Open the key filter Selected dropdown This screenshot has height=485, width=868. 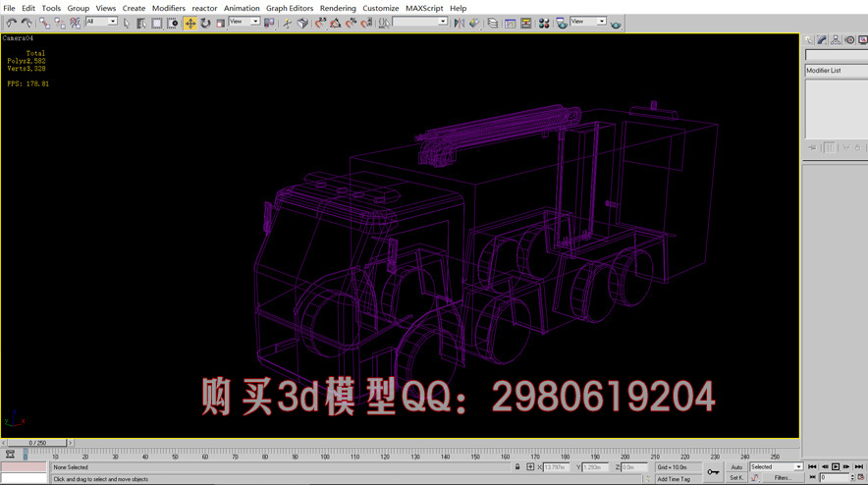coord(776,466)
